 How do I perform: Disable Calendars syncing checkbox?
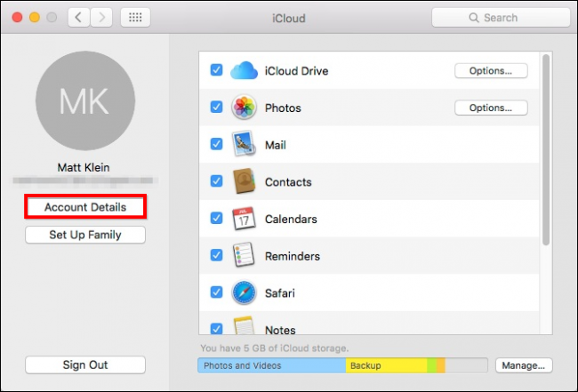pos(216,218)
